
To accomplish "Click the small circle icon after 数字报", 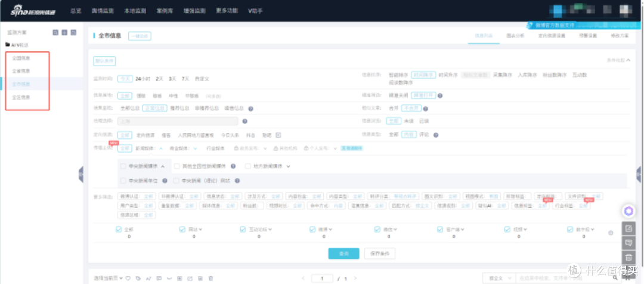I will click(x=611, y=233).
